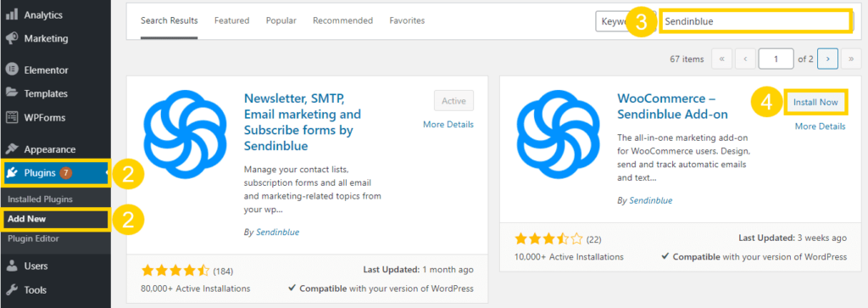Viewport: 868px width, 308px height.
Task: Open the Recommended plugins tab
Action: [x=342, y=20]
